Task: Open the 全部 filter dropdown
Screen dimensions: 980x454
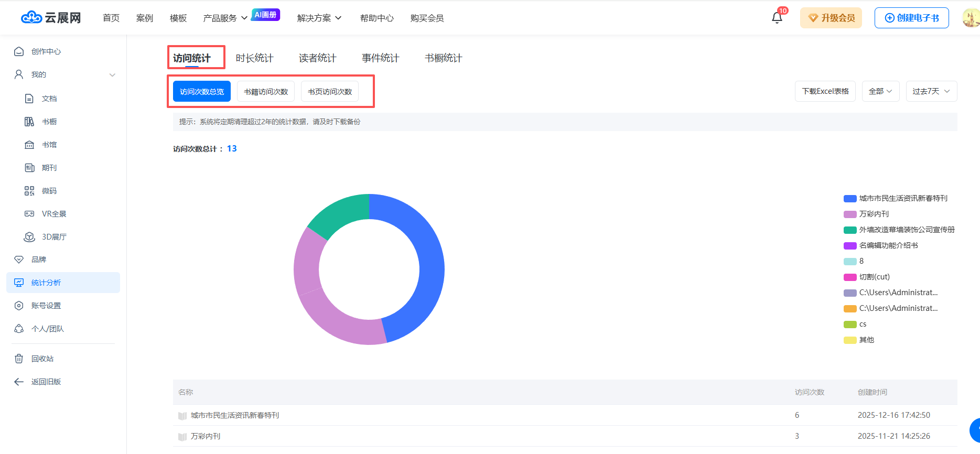Action: [x=880, y=91]
